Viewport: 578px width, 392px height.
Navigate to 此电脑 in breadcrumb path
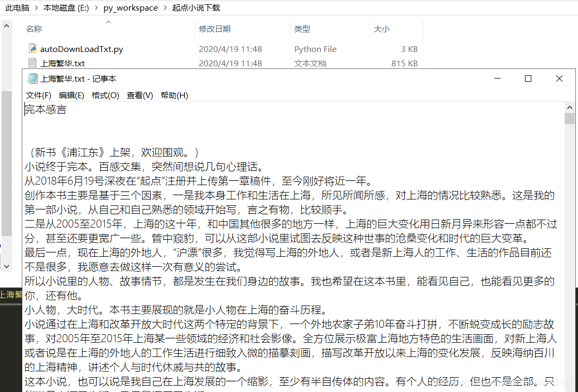tap(17, 8)
